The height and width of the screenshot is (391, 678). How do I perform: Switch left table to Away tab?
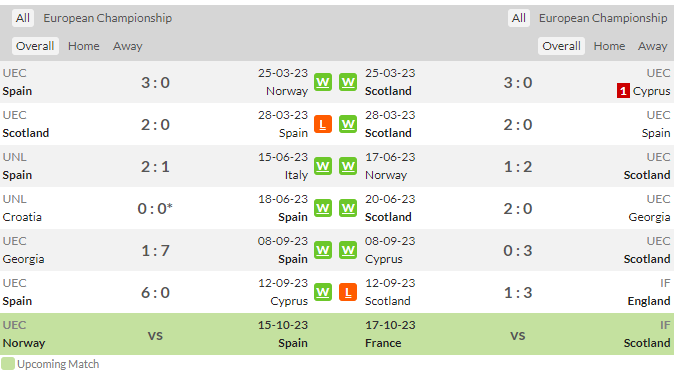pyautogui.click(x=128, y=46)
